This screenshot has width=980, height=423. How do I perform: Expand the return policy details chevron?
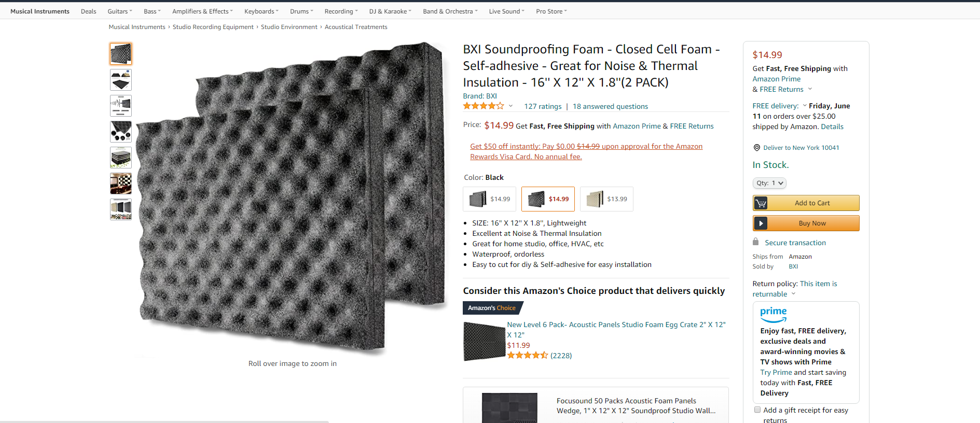pos(793,294)
